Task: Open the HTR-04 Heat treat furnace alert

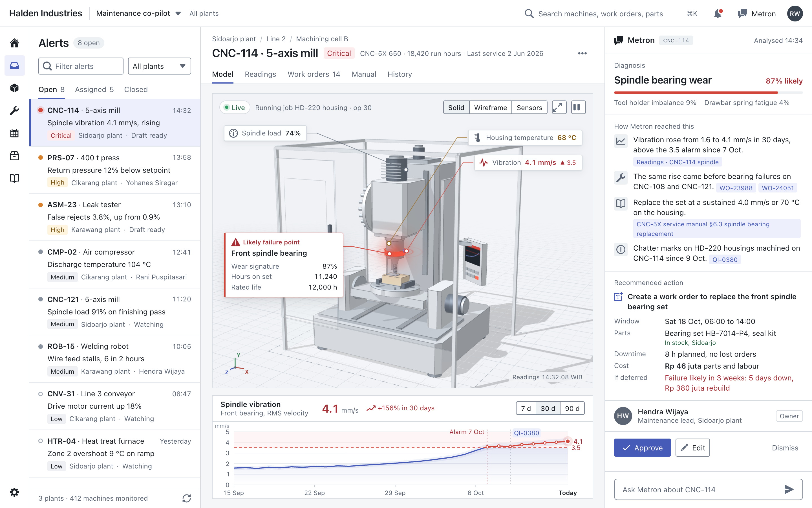Action: point(115,454)
